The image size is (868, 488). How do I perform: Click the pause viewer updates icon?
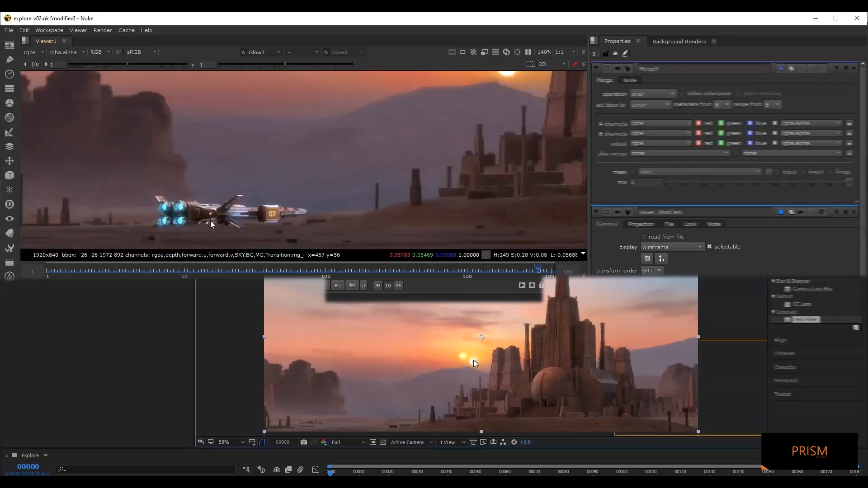click(528, 52)
